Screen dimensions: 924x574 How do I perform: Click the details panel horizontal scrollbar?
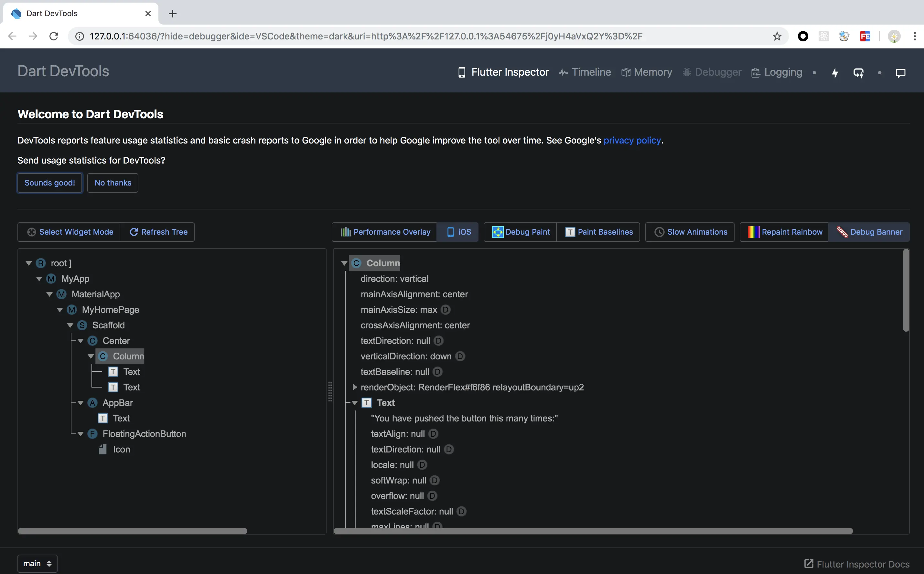coord(593,531)
